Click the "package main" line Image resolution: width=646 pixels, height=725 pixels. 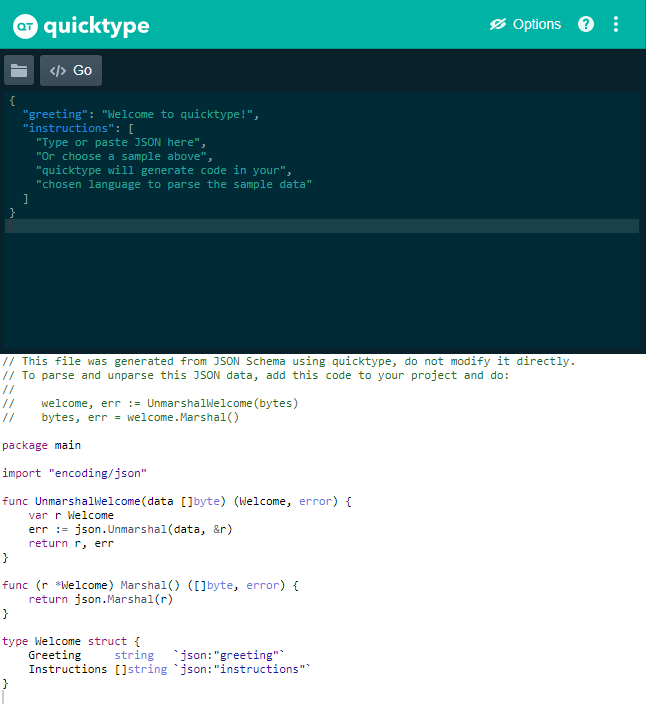tap(42, 445)
